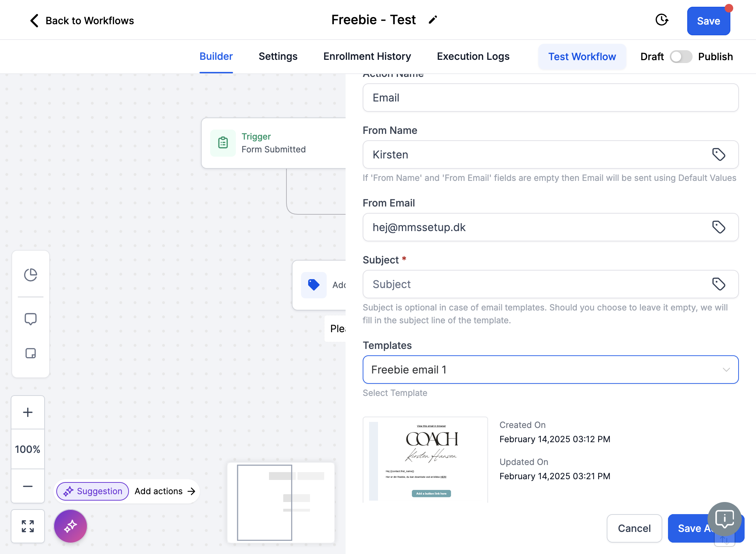Switch to the Builder tab
Screen dimensions: 756x554
tap(216, 57)
